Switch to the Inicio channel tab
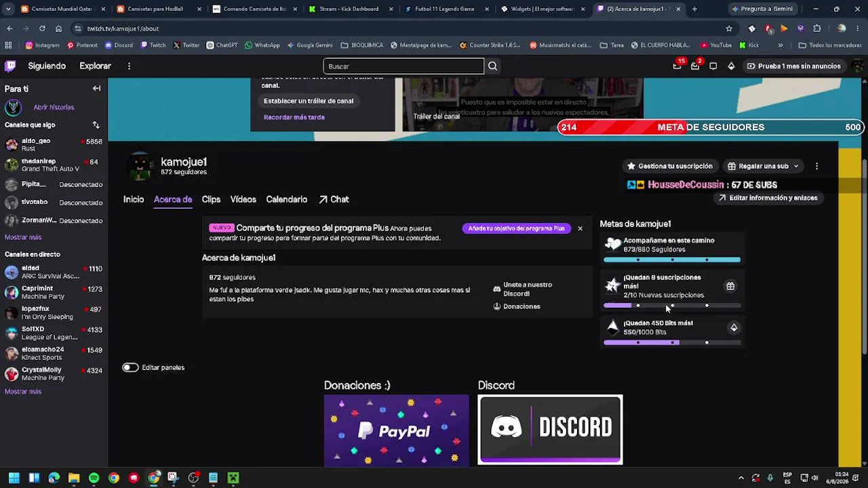Viewport: 868px width, 488px height. pos(134,199)
